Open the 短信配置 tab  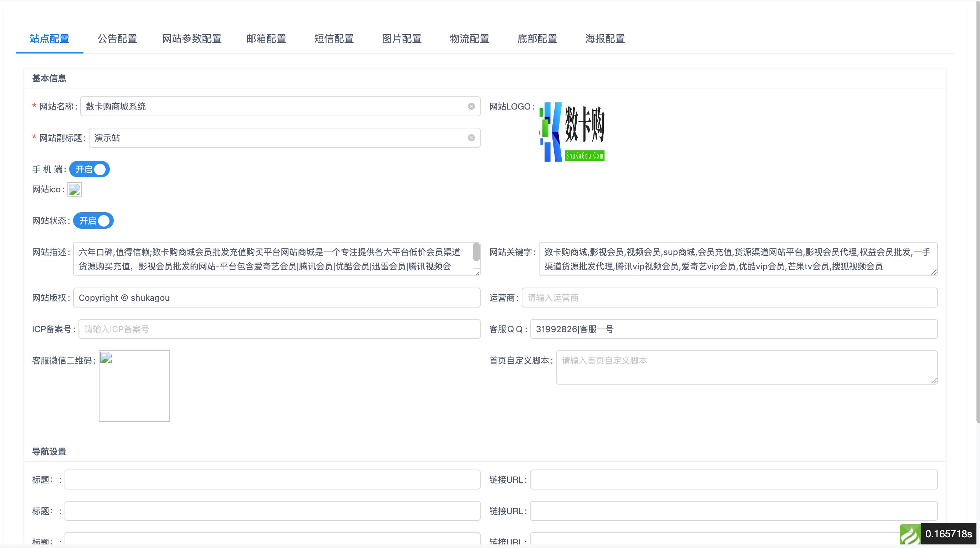click(x=334, y=39)
